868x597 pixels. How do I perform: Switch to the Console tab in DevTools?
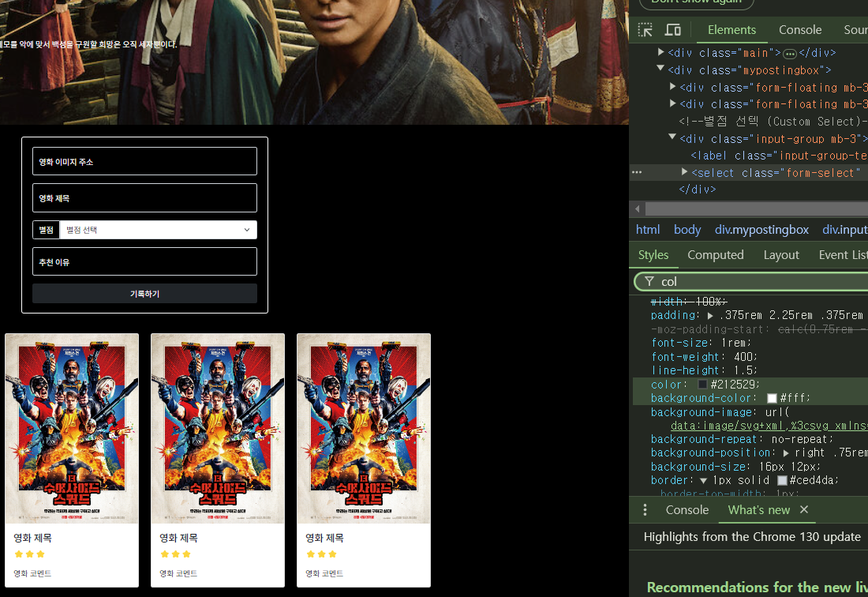[x=800, y=30]
